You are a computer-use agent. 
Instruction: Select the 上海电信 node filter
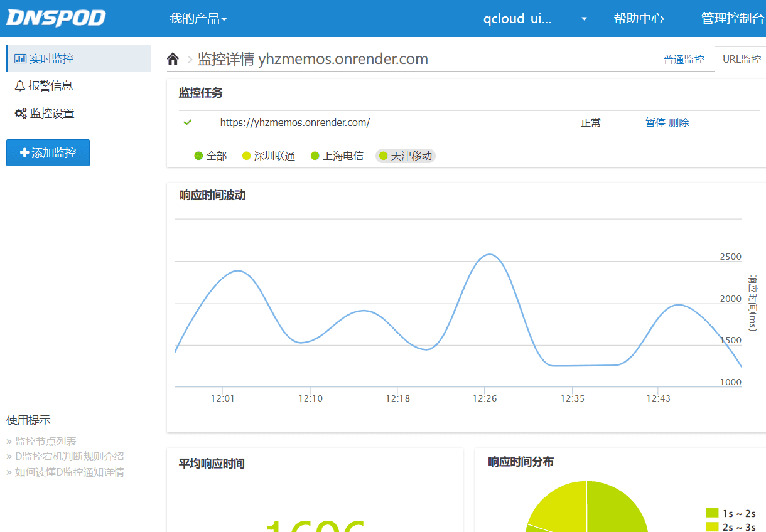(x=337, y=156)
